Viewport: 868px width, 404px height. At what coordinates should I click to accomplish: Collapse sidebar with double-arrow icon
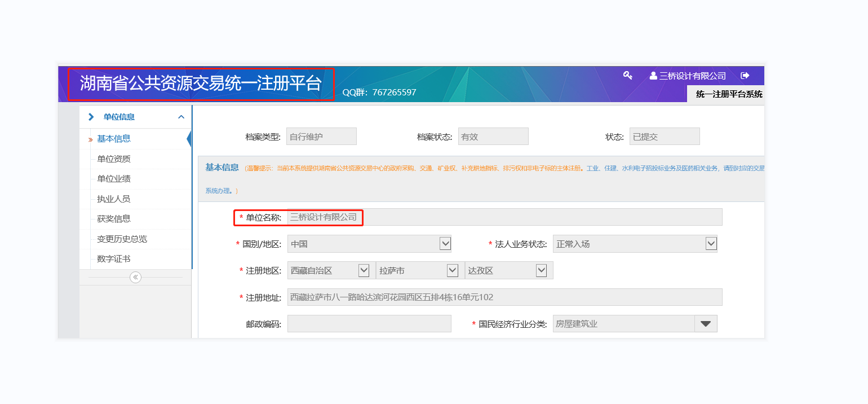pos(135,277)
